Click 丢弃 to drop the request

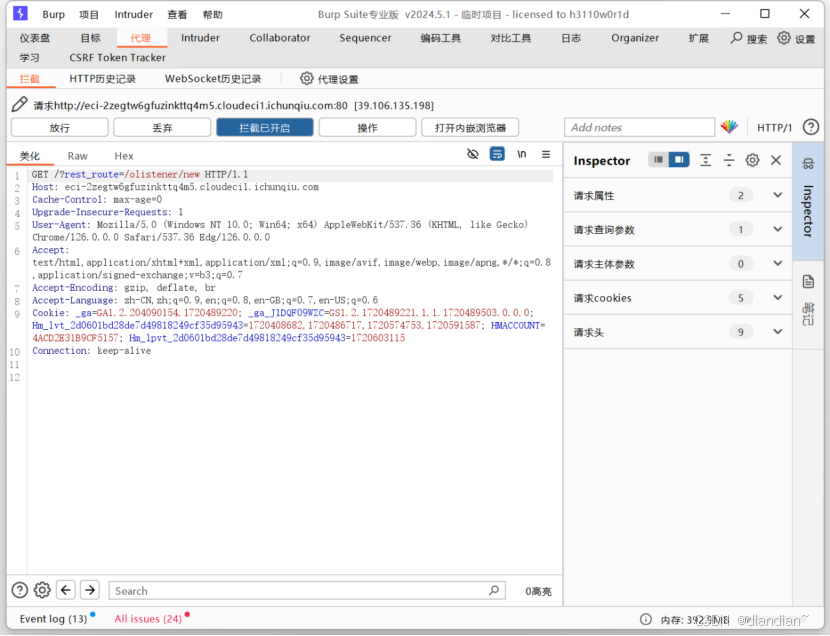coord(162,128)
